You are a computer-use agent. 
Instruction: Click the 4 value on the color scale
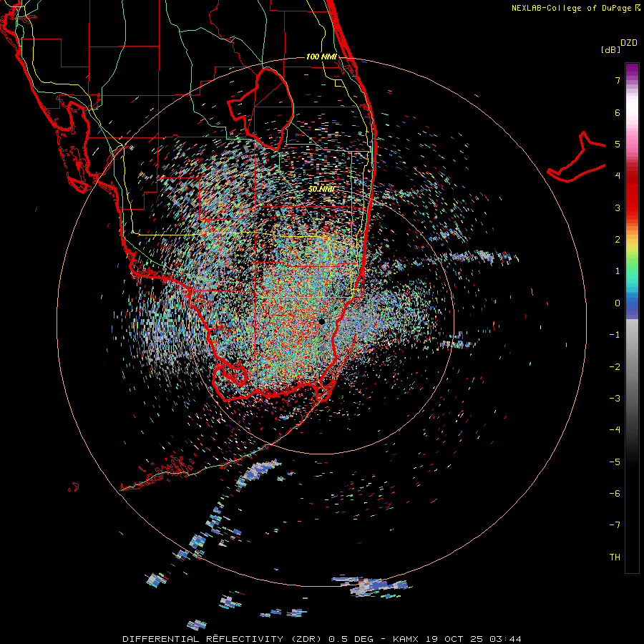click(618, 176)
